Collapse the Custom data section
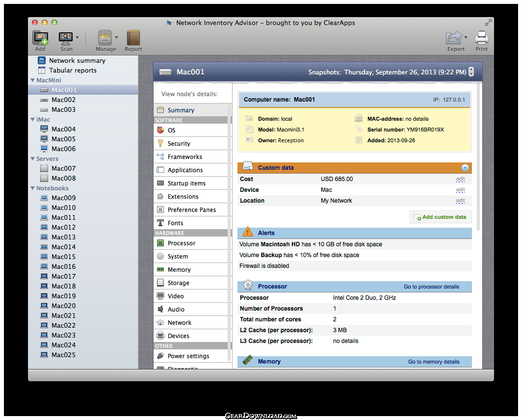The height and width of the screenshot is (420, 522). click(x=465, y=168)
